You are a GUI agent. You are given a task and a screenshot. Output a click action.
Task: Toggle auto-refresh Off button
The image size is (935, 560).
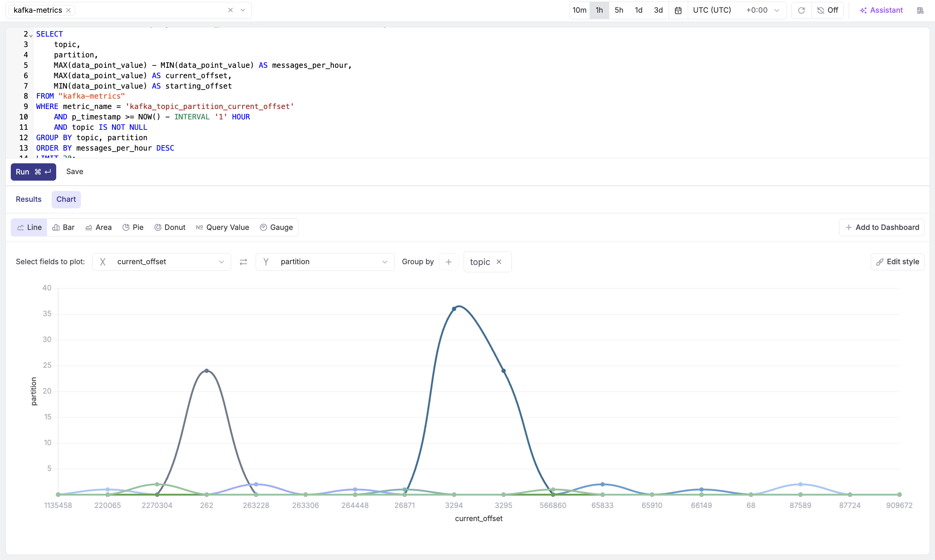click(x=828, y=10)
